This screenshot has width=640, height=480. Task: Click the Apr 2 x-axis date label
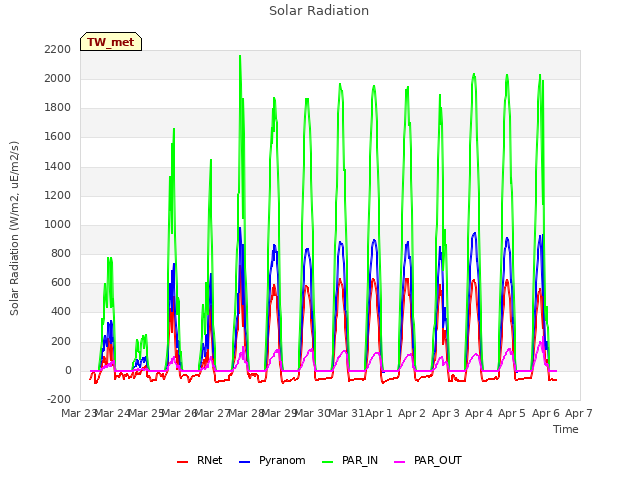click(412, 413)
